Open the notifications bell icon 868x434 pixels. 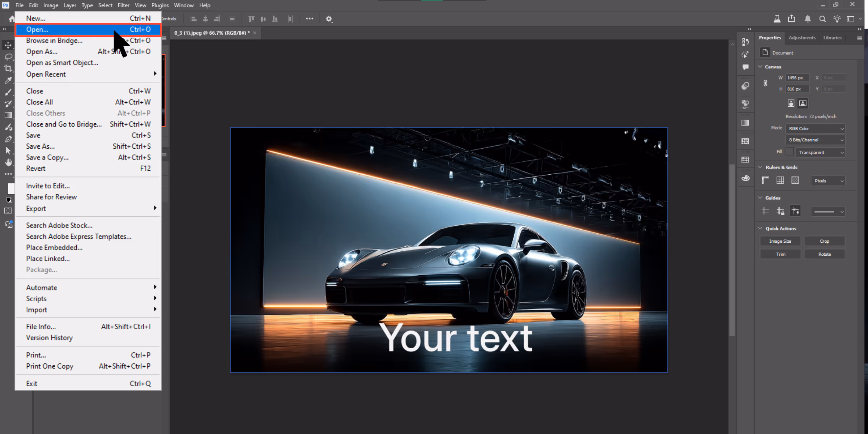pyautogui.click(x=807, y=19)
